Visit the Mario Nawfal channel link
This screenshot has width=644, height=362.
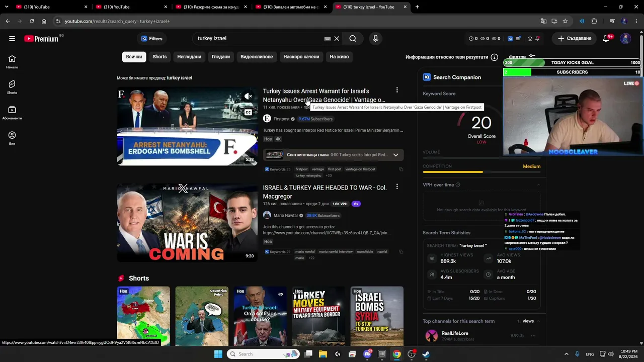(x=285, y=216)
